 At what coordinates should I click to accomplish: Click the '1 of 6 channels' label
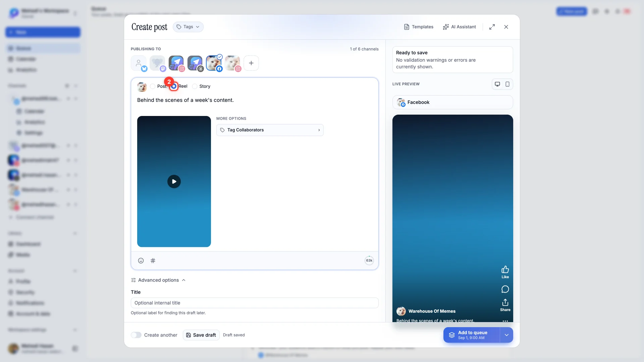pyautogui.click(x=364, y=49)
